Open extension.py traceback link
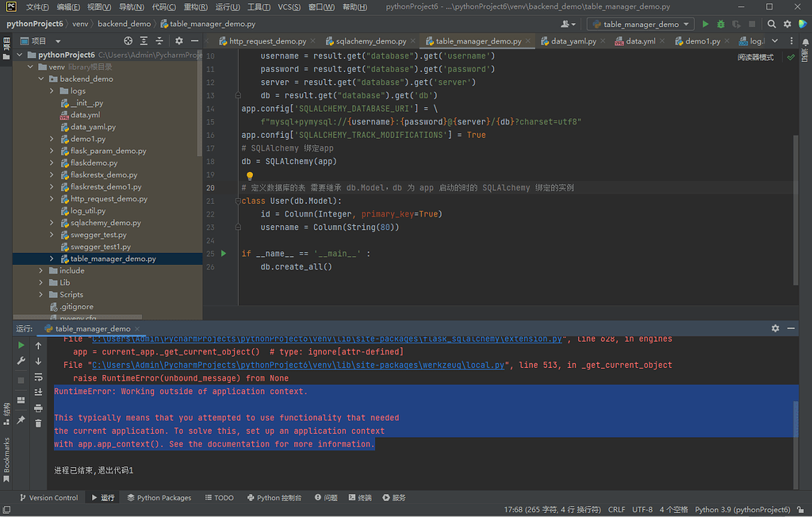812x517 pixels. [x=327, y=339]
